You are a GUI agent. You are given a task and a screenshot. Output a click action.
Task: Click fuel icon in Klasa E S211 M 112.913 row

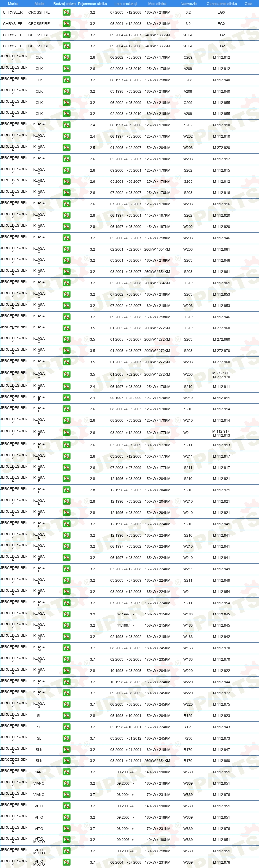coord(66,445)
